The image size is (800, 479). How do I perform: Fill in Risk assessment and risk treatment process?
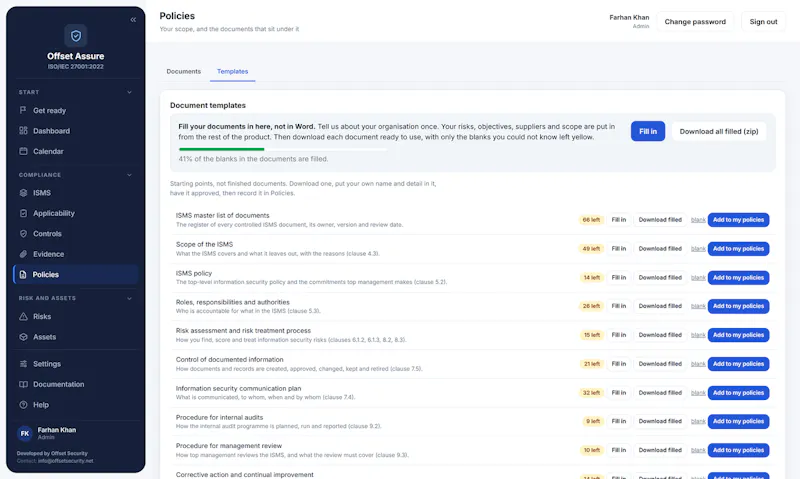(x=618, y=335)
